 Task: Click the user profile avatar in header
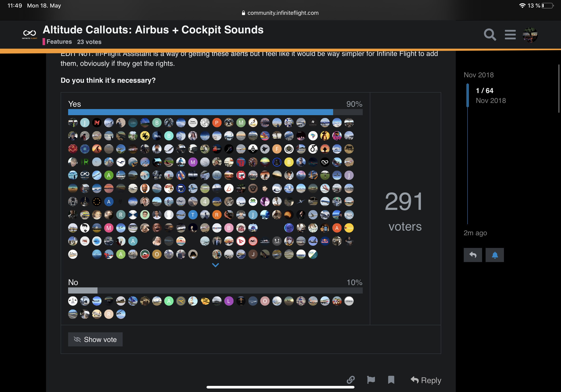(x=530, y=35)
